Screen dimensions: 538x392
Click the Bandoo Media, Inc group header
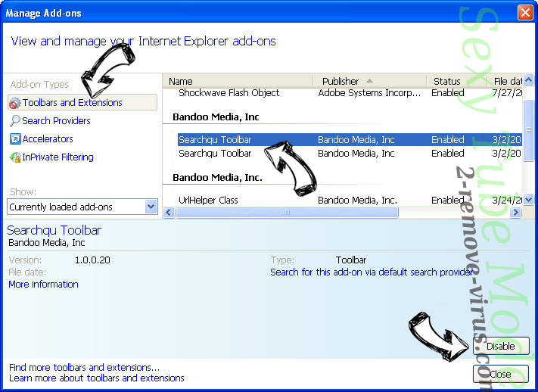pyautogui.click(x=216, y=117)
